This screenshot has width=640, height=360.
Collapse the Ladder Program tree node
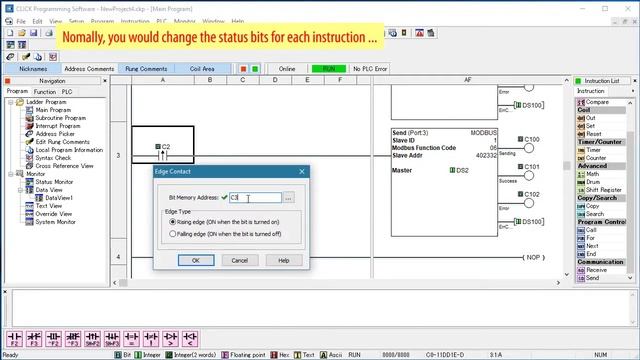tap(11, 102)
